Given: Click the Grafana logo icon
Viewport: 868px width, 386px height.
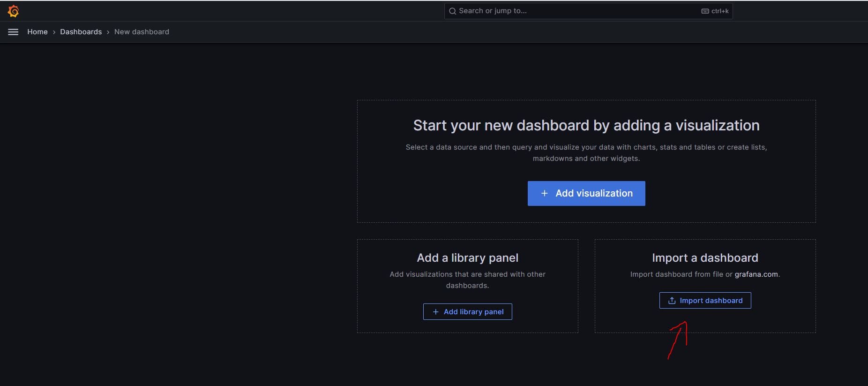Looking at the screenshot, I should coord(14,11).
